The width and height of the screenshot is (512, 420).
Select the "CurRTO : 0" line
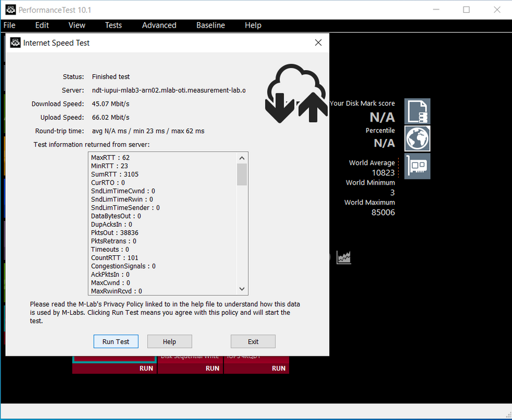tap(108, 183)
